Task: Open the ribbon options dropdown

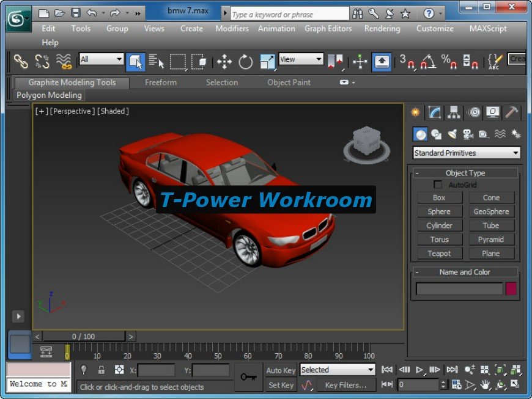Action: pos(347,82)
